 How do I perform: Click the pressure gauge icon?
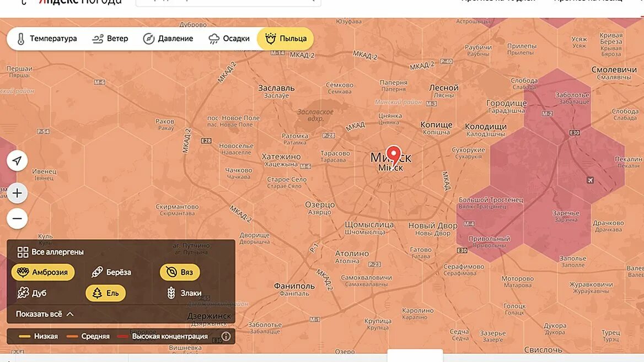(x=148, y=39)
